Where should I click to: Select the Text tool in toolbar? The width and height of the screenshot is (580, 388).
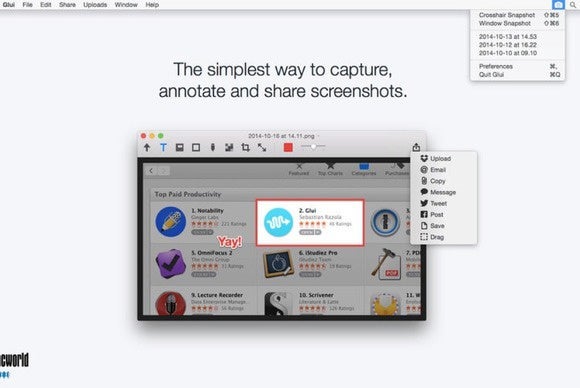click(x=163, y=147)
